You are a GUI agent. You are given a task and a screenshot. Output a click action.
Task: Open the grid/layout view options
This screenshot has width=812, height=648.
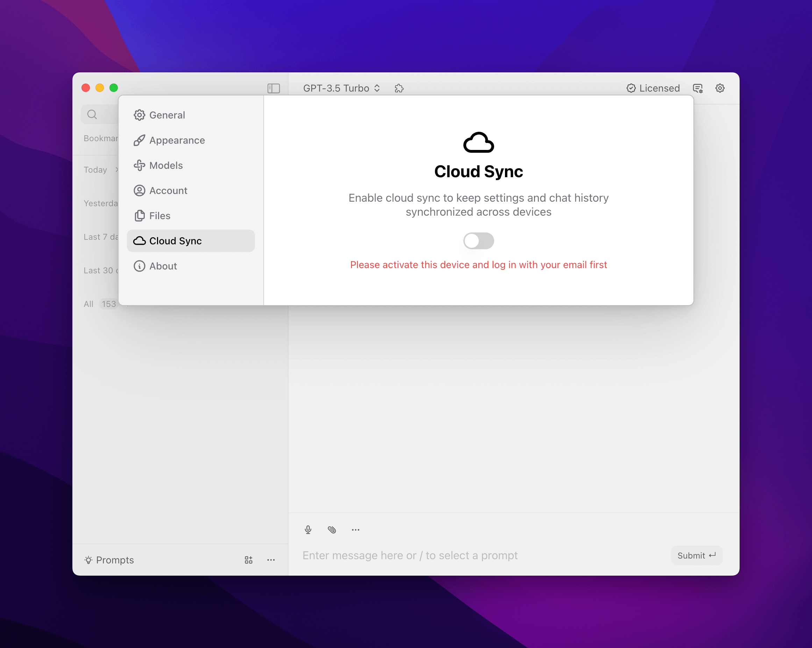(249, 559)
